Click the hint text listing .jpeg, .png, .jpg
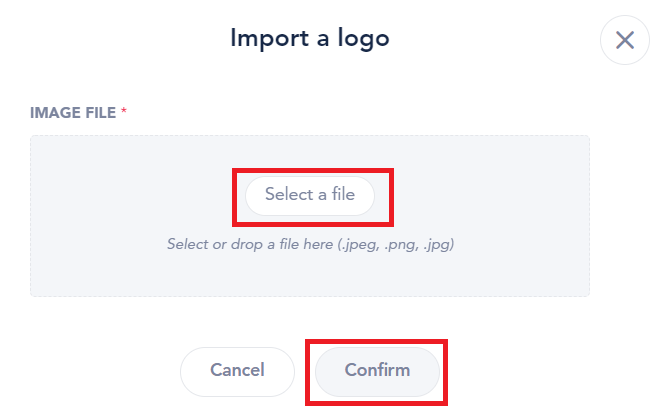Screen dimensions: 666x414 tap(310, 245)
